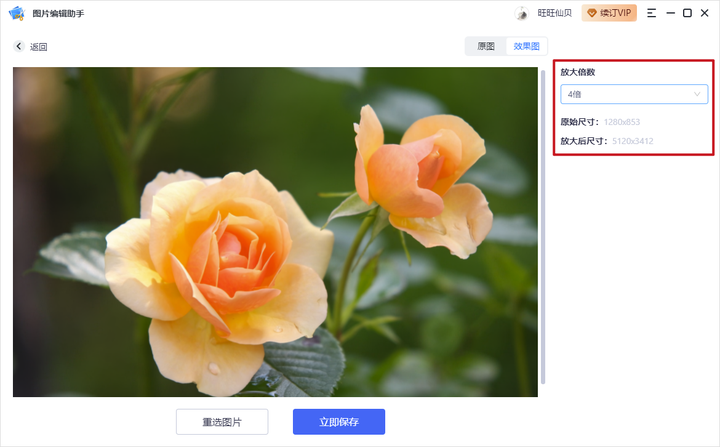720x447 pixels.
Task: Click the 重选图片 button
Action: click(222, 422)
